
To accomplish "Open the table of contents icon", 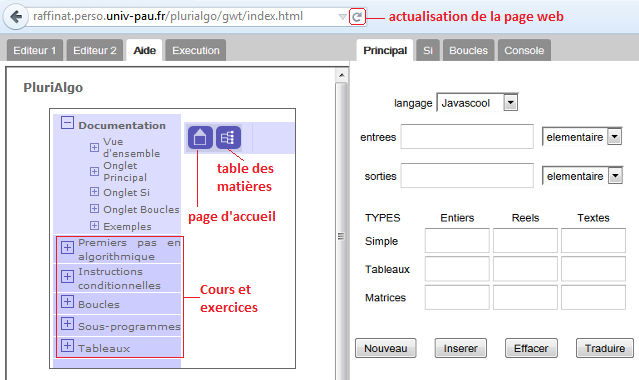I will 228,137.
